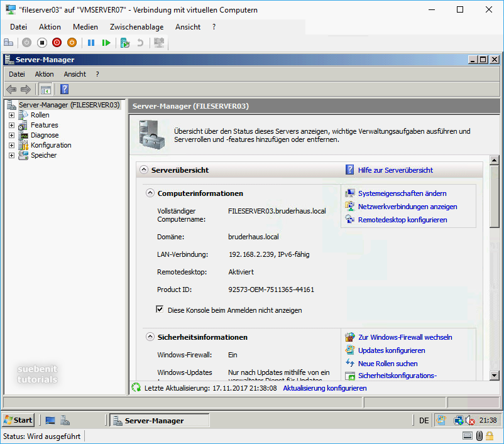Screen dimensions: 504x444
Task: Click the mouse status icon
Action: (479, 436)
